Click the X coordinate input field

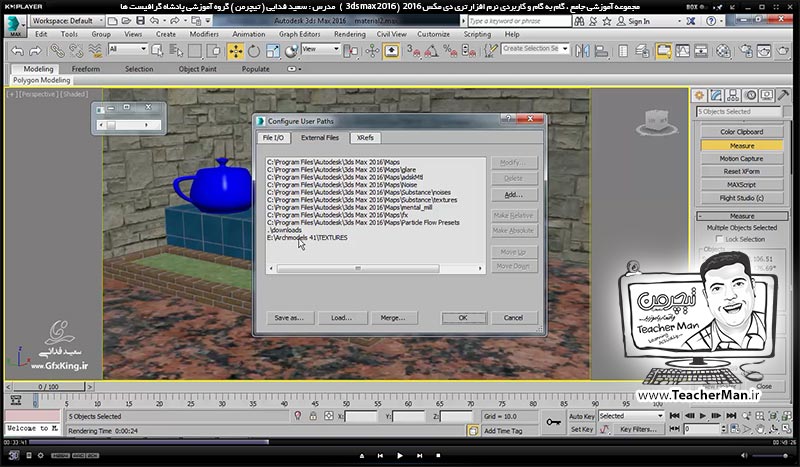point(361,416)
